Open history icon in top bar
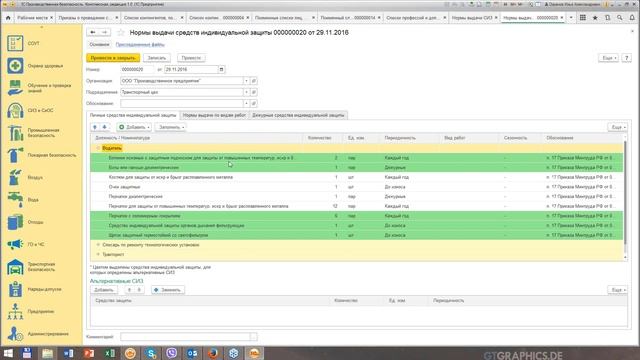The width and height of the screenshot is (640, 360). pyautogui.click(x=607, y=18)
